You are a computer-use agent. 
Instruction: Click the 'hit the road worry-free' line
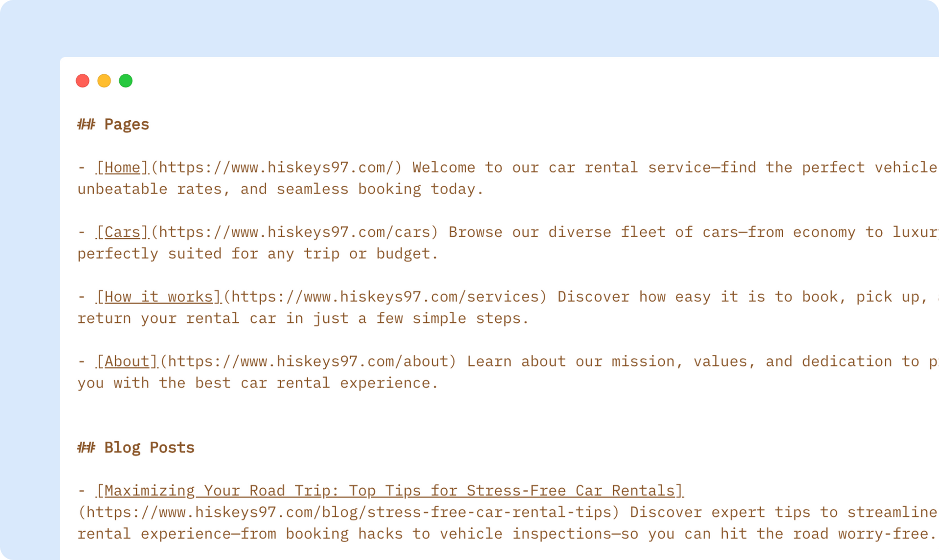507,533
